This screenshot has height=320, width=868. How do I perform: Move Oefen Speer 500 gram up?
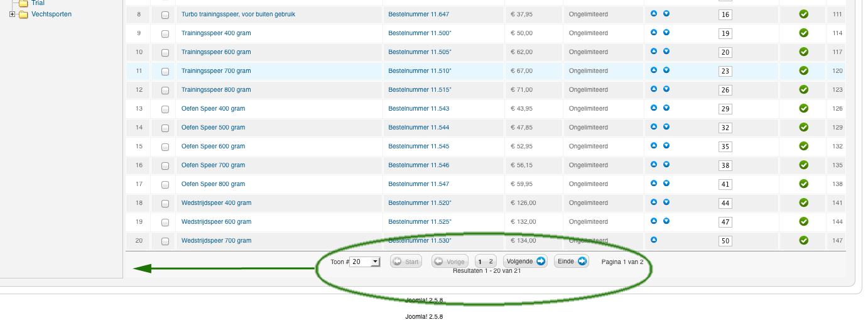pos(653,126)
